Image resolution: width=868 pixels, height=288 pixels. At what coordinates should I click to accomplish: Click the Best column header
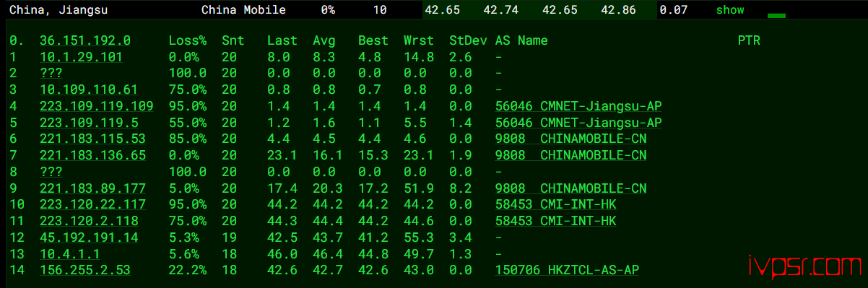[x=373, y=40]
